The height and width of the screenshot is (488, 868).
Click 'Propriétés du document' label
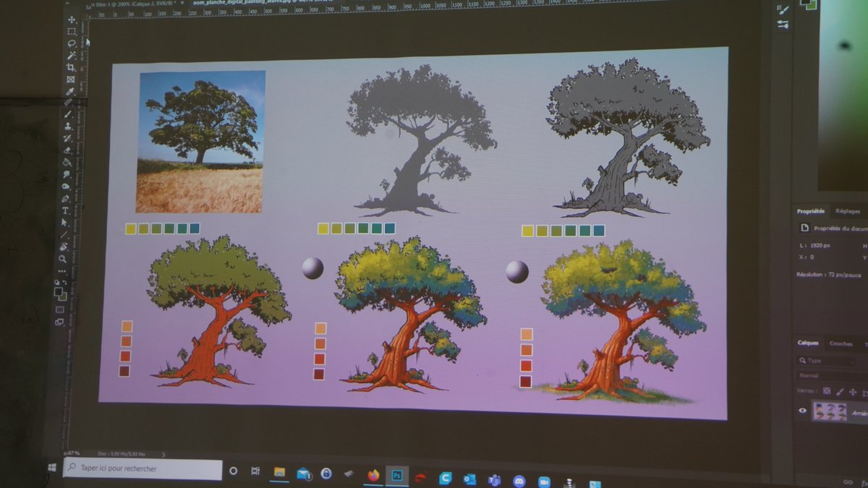[x=841, y=228]
